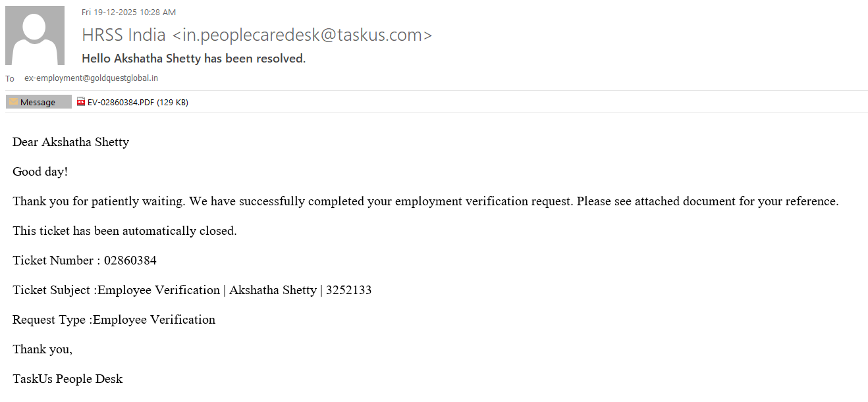868x402 pixels.
Task: Click the TaskUs People Desk signature
Action: click(67, 379)
